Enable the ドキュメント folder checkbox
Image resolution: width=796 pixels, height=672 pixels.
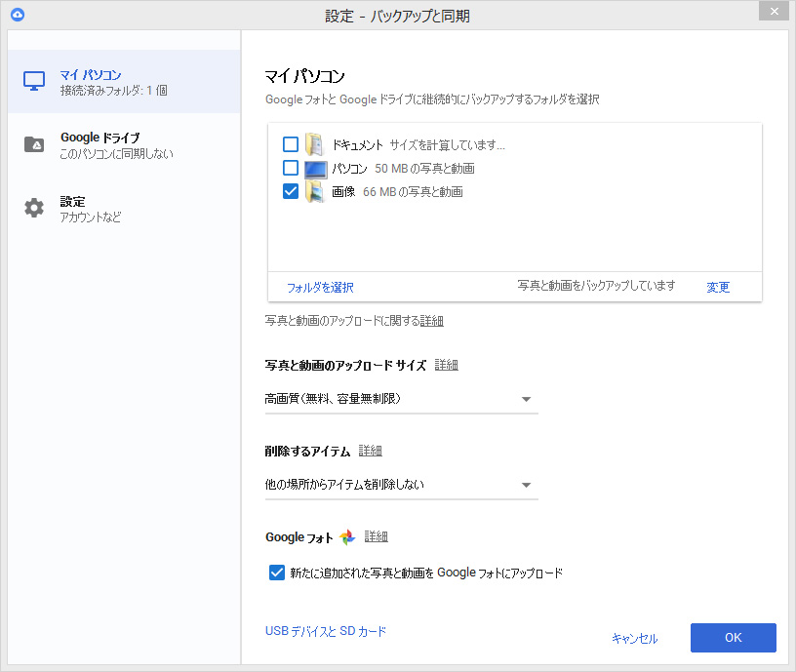coord(291,144)
